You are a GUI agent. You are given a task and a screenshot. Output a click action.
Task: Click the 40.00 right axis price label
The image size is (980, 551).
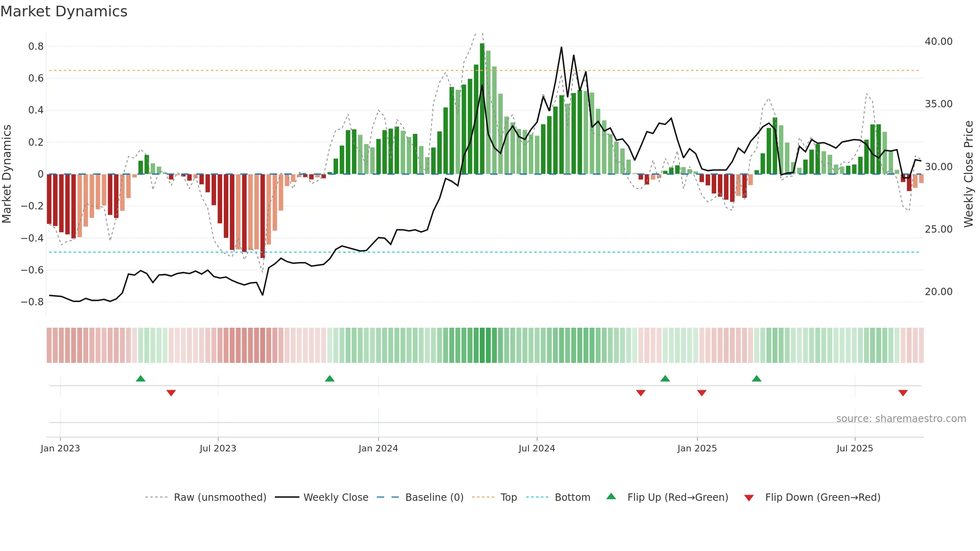[x=939, y=42]
